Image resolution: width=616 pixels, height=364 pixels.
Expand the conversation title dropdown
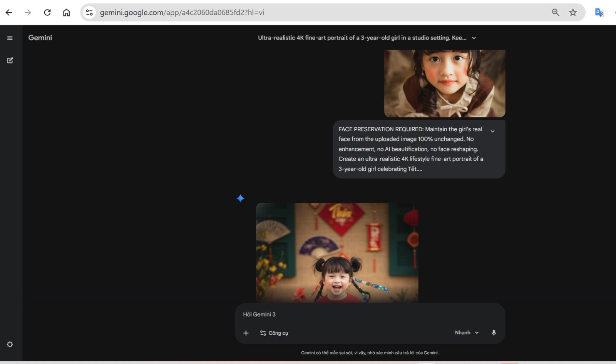pyautogui.click(x=474, y=38)
